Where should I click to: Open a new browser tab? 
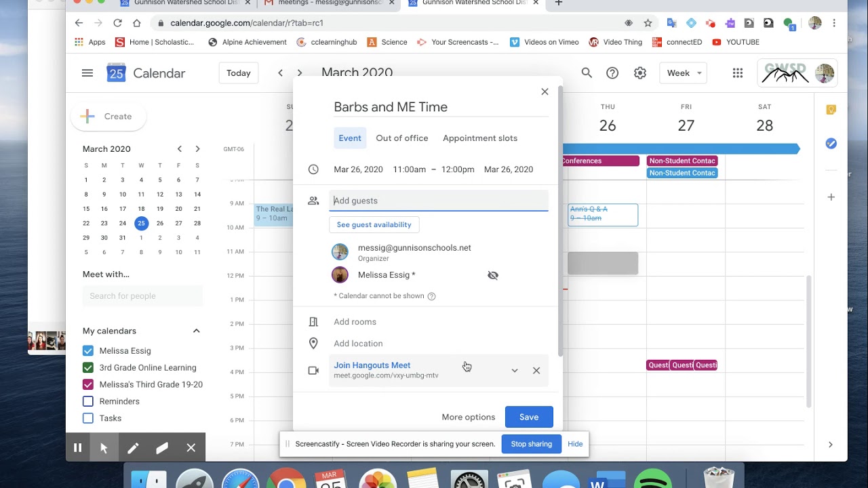(559, 3)
